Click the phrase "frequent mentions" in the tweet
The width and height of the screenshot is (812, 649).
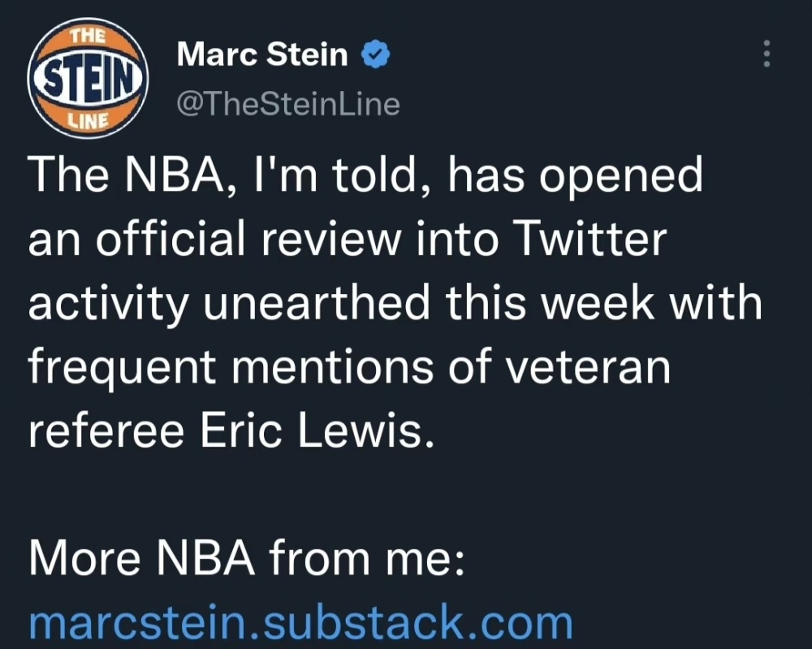[x=231, y=366]
